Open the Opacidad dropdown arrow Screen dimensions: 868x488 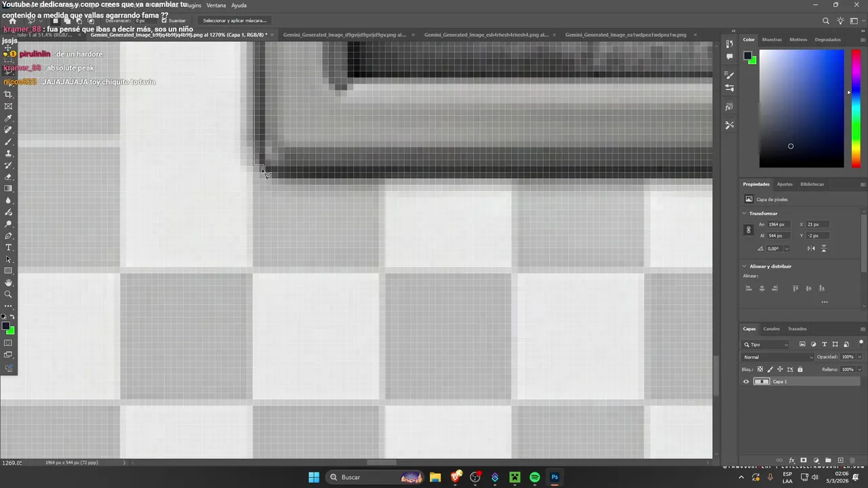[860, 357]
